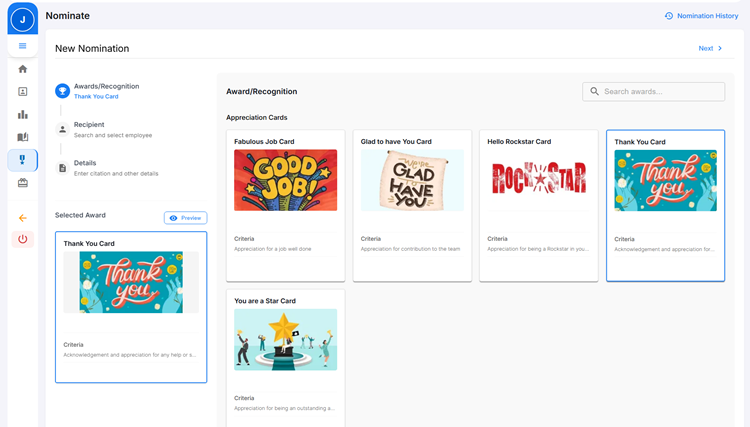Select the Glad to have You Card

click(412, 206)
